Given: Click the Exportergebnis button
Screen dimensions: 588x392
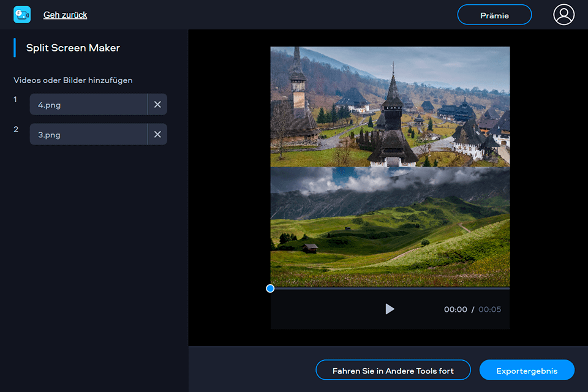Looking at the screenshot, I should (x=527, y=370).
